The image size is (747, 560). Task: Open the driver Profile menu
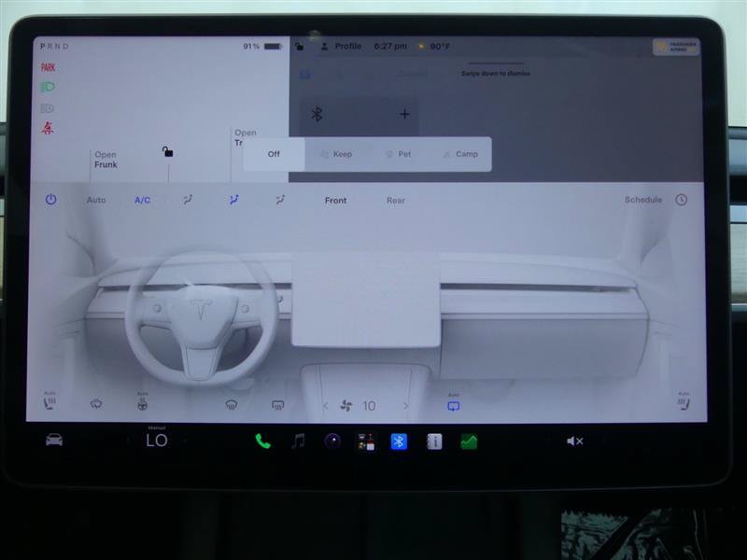click(342, 46)
